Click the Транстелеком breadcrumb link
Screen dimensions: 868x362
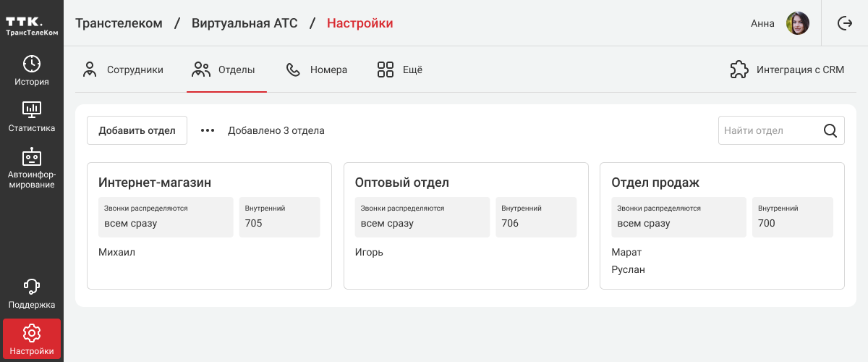(x=119, y=23)
